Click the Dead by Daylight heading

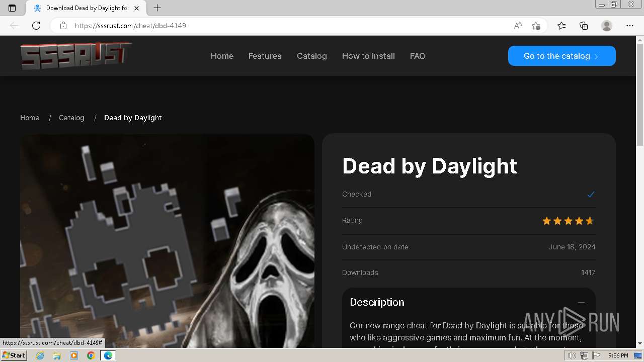point(430,166)
